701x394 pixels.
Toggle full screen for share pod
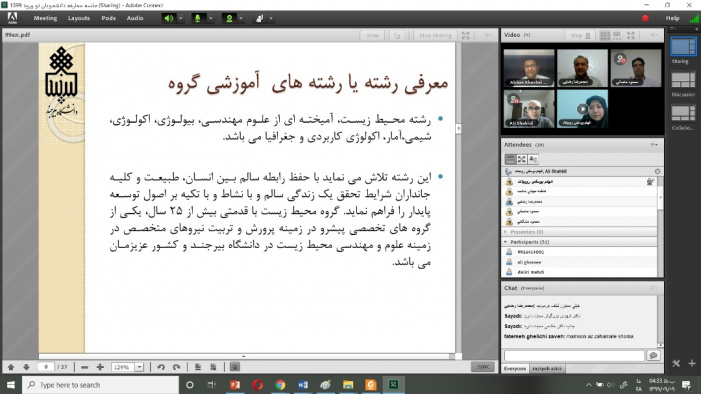pos(465,35)
